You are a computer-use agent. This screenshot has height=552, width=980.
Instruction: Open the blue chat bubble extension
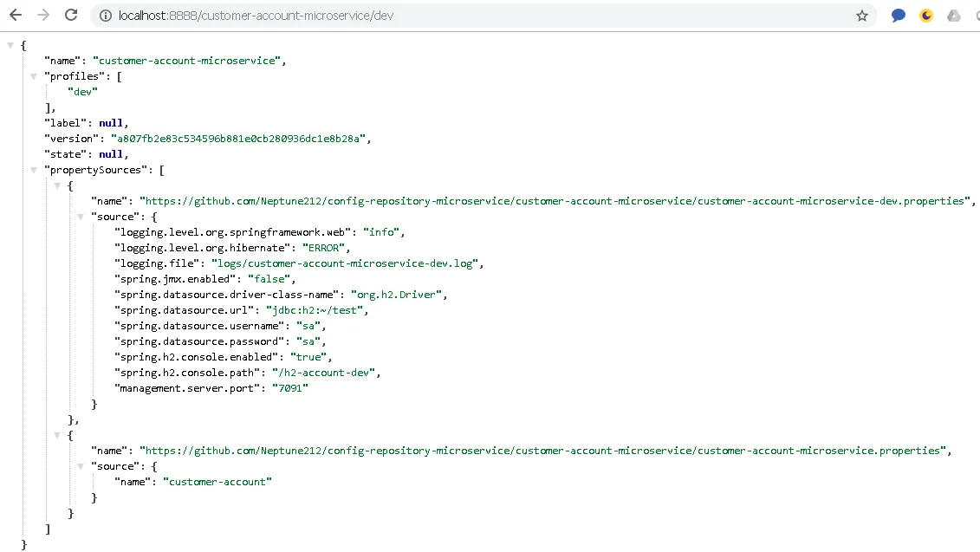point(899,16)
